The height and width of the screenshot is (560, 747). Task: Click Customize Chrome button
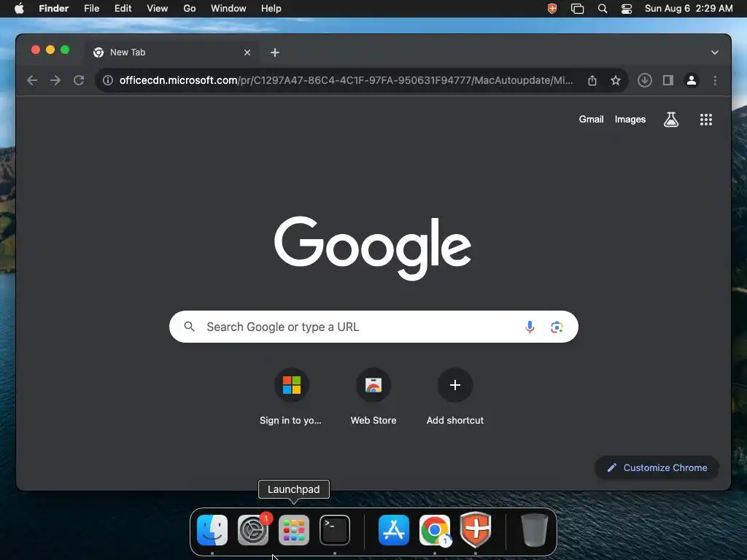657,467
